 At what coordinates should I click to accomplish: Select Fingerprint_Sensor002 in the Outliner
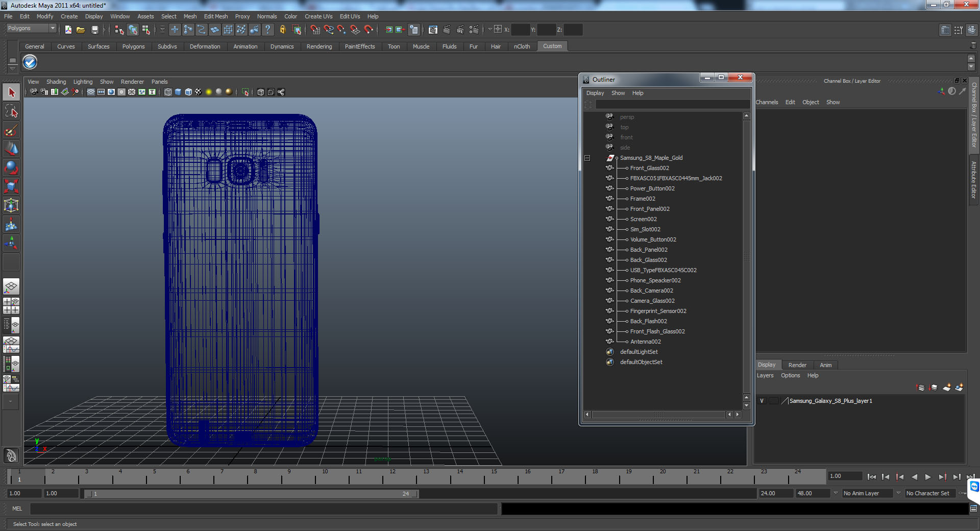(x=658, y=311)
